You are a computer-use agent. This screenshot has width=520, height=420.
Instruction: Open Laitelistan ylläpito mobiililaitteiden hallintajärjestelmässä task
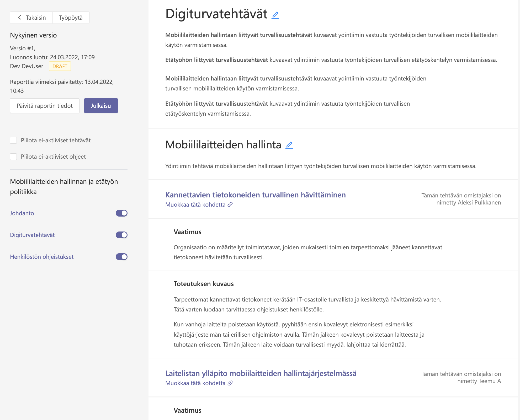tap(261, 373)
